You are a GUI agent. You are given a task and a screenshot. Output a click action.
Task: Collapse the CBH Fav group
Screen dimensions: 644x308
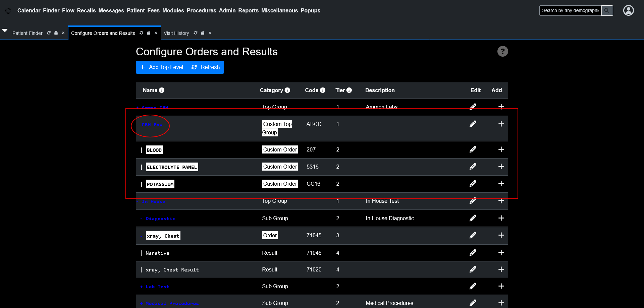[x=138, y=125]
